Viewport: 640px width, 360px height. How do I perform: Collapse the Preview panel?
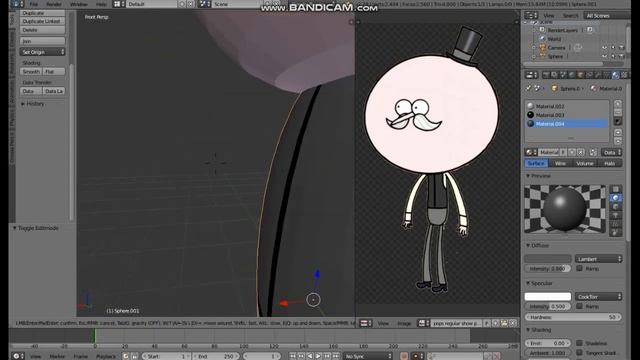(x=538, y=176)
